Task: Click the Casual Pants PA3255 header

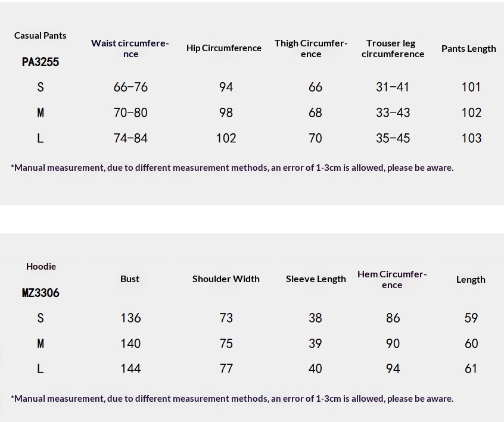Action: [x=41, y=48]
